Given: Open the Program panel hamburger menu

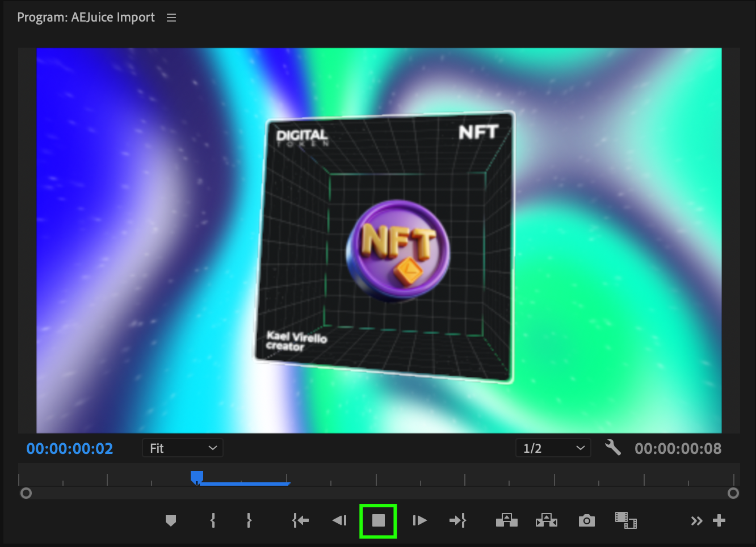Looking at the screenshot, I should pos(171,18).
